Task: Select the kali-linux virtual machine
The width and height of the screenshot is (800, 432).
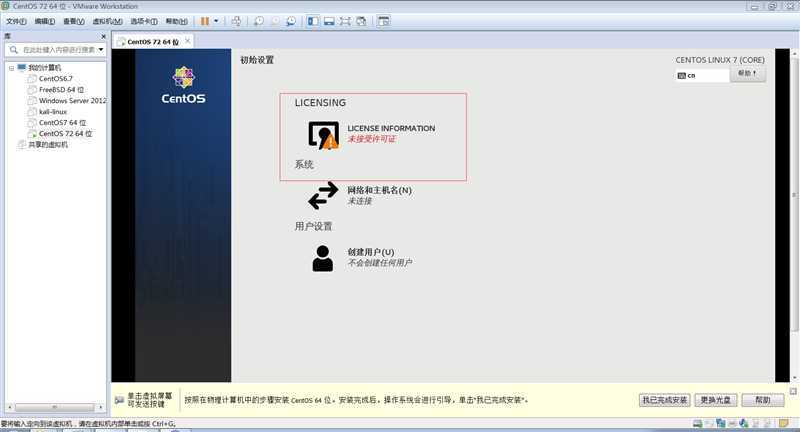Action: [x=53, y=112]
